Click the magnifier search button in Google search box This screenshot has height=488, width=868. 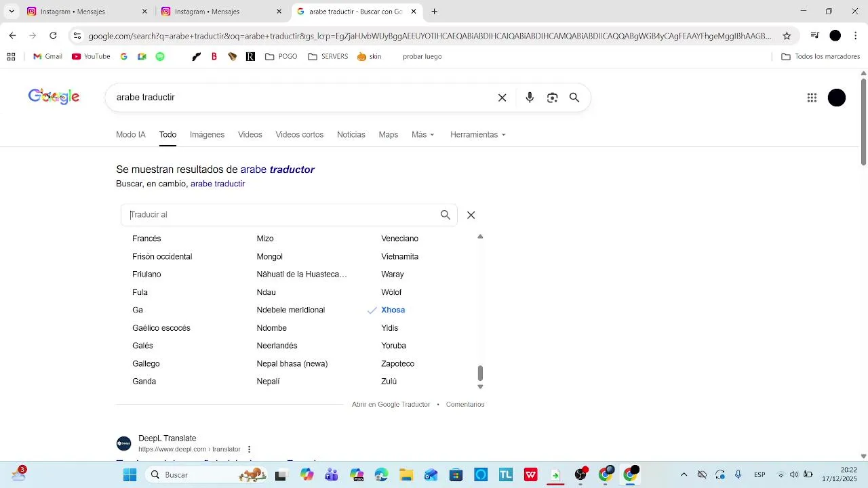[x=574, y=98]
